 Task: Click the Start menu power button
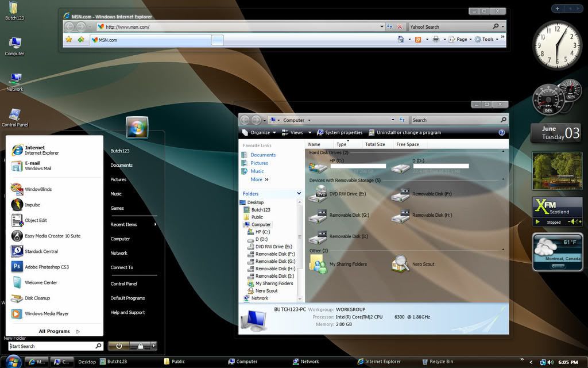[119, 346]
